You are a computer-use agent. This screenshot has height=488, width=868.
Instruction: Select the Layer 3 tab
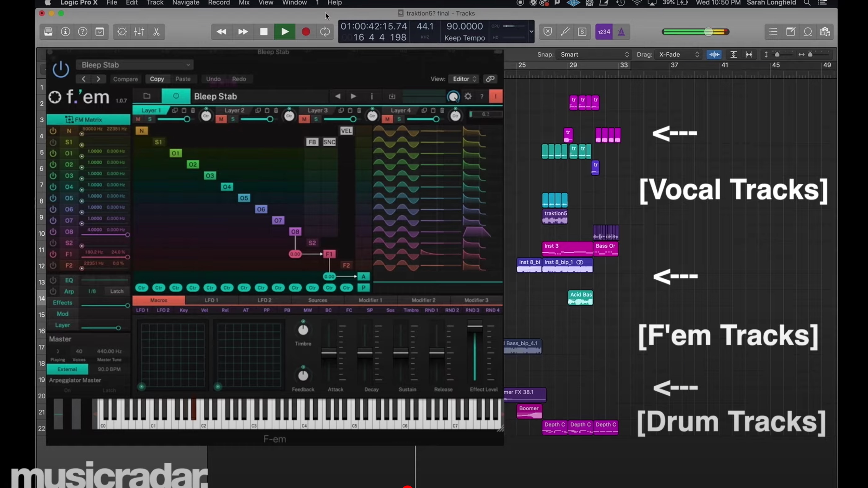(x=318, y=110)
